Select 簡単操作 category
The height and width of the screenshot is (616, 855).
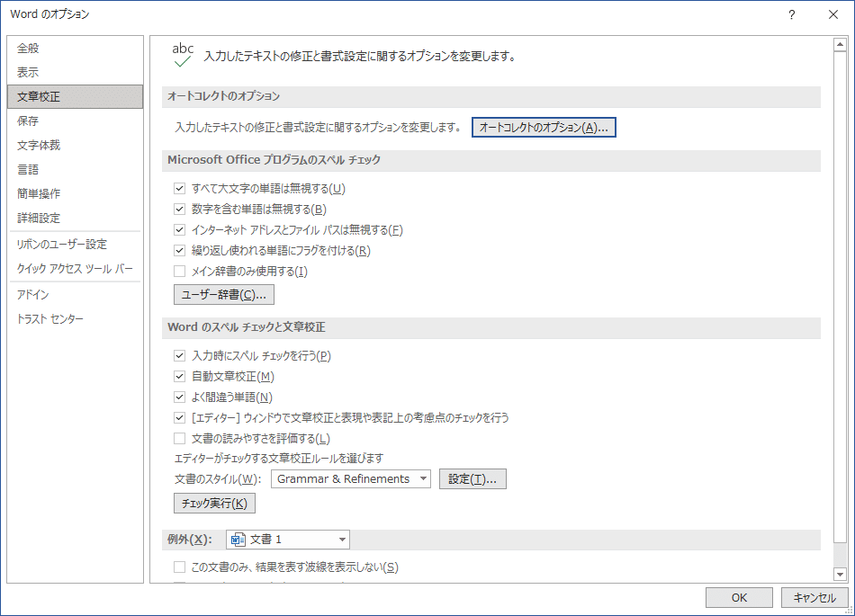[76, 193]
